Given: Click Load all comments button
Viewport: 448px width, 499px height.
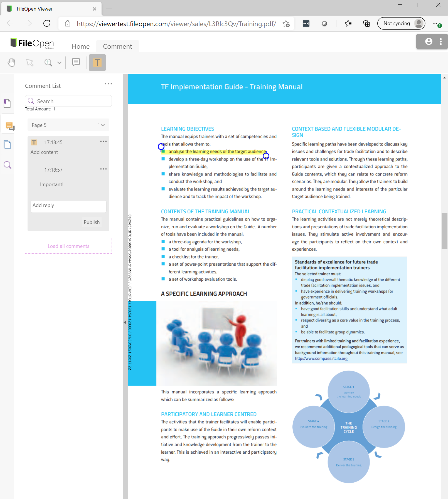Looking at the screenshot, I should [68, 246].
